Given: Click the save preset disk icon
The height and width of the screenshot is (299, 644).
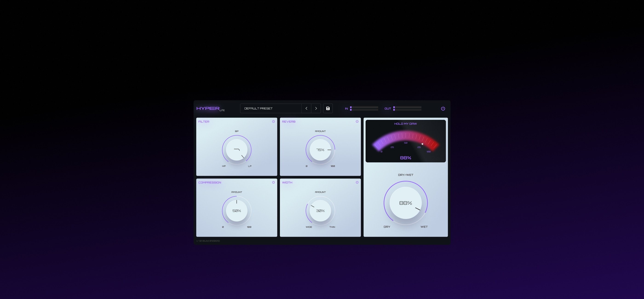Looking at the screenshot, I should click(328, 108).
